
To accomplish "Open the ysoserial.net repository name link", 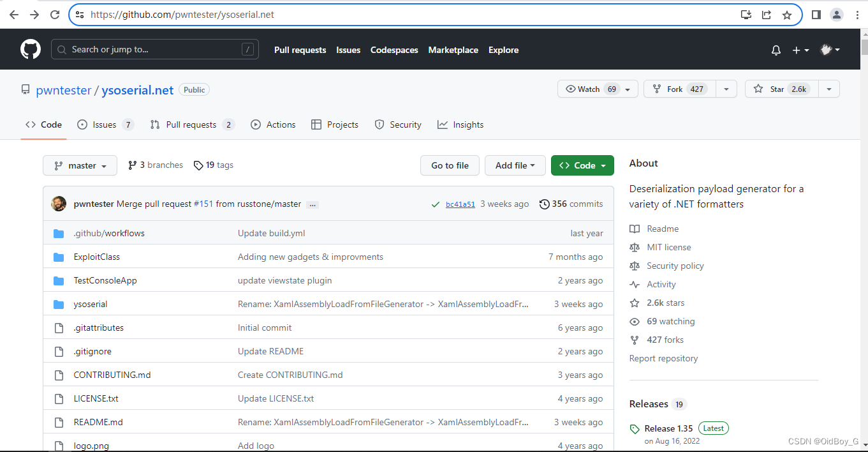I will (137, 90).
